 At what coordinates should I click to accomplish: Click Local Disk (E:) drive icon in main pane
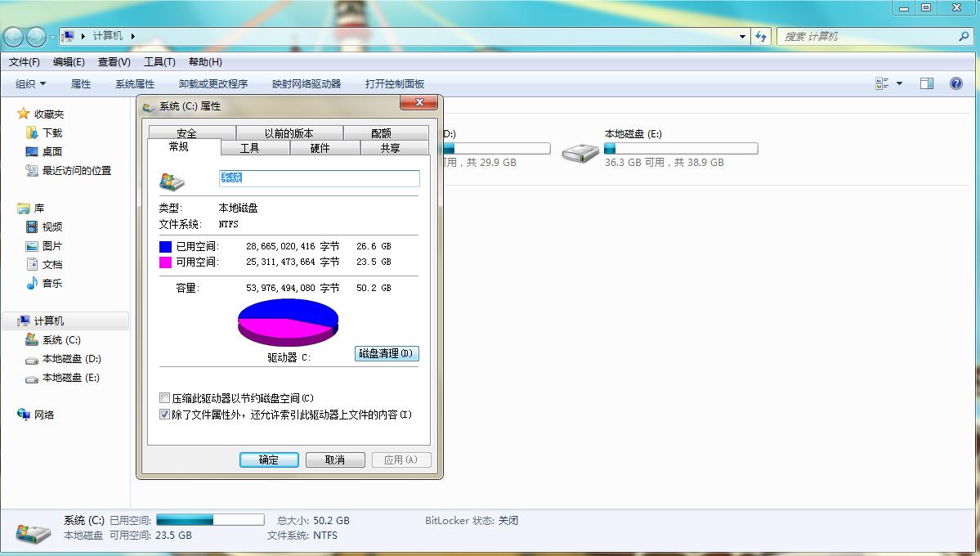pos(580,153)
